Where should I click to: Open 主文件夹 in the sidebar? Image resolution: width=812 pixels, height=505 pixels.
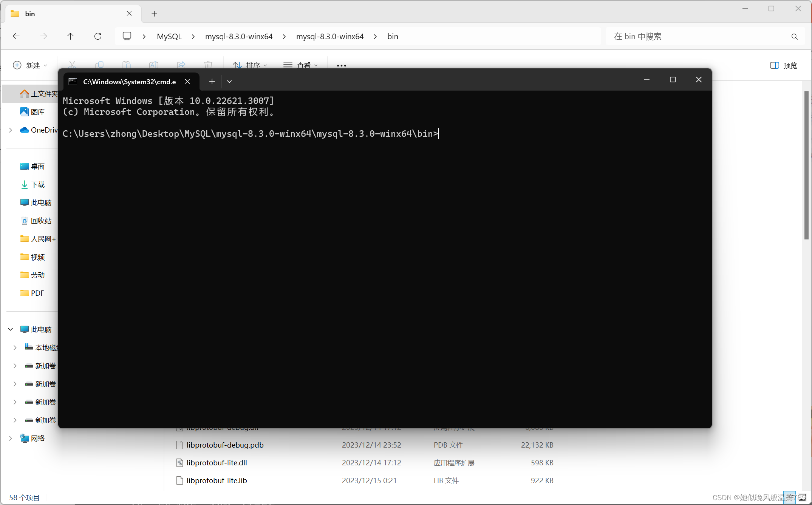[39, 94]
